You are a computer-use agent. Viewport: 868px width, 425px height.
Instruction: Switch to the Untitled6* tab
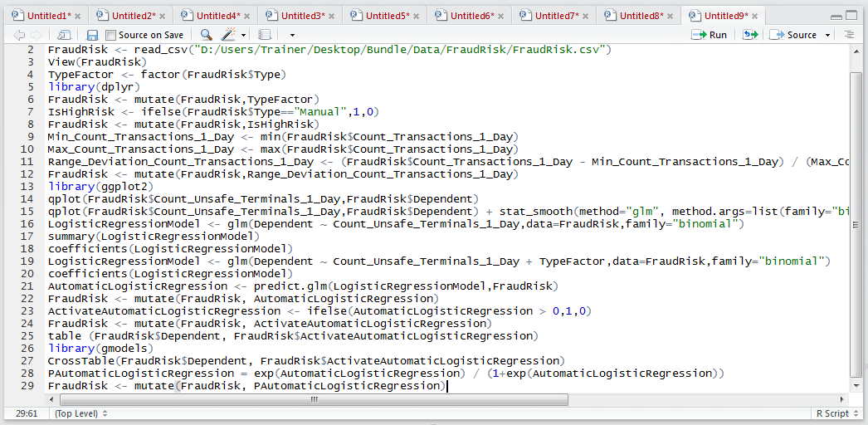472,16
